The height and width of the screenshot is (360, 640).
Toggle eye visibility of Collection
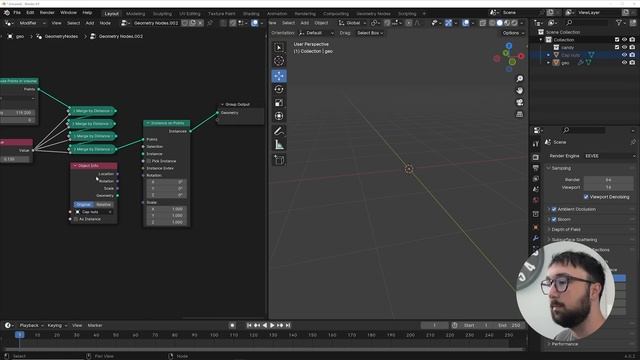(624, 40)
